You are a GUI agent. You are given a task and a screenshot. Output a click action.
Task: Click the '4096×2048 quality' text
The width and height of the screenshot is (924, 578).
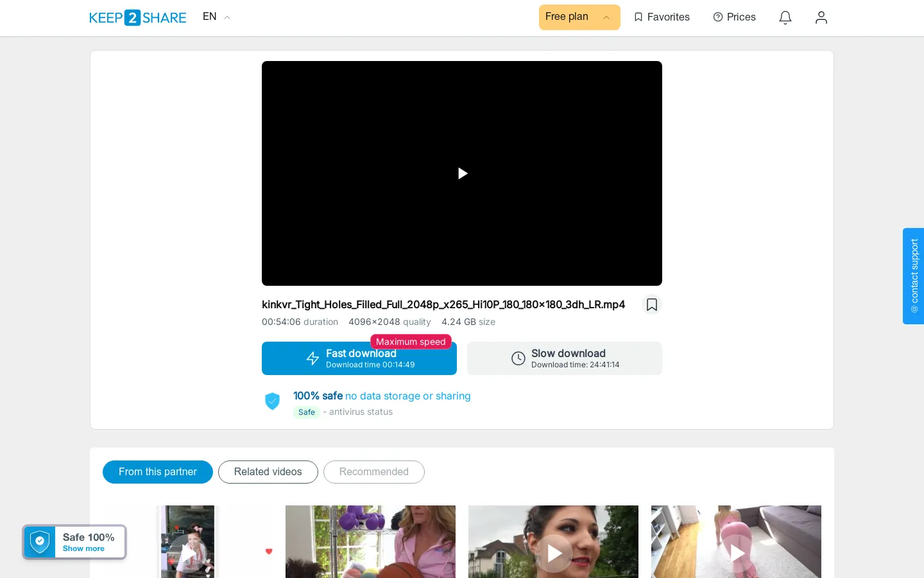pos(389,322)
